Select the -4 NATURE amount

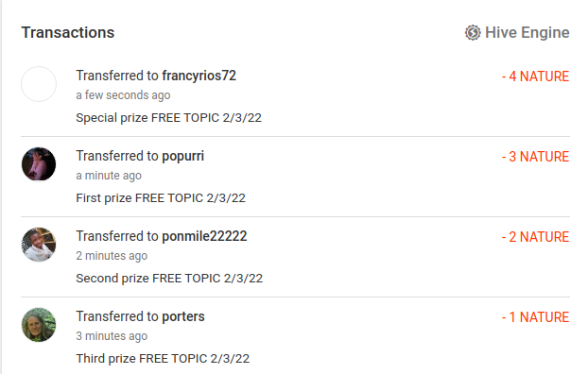[535, 76]
